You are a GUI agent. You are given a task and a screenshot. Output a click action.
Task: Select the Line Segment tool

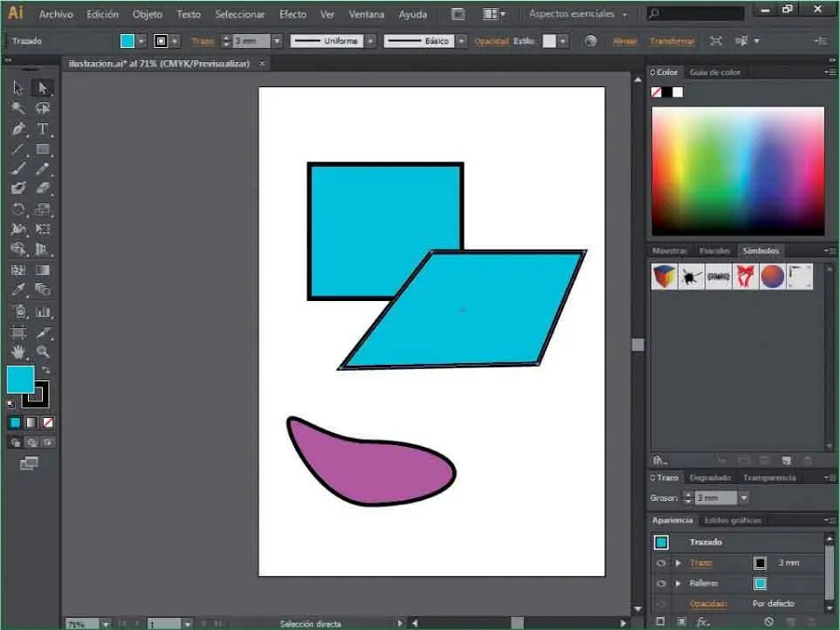[x=18, y=149]
